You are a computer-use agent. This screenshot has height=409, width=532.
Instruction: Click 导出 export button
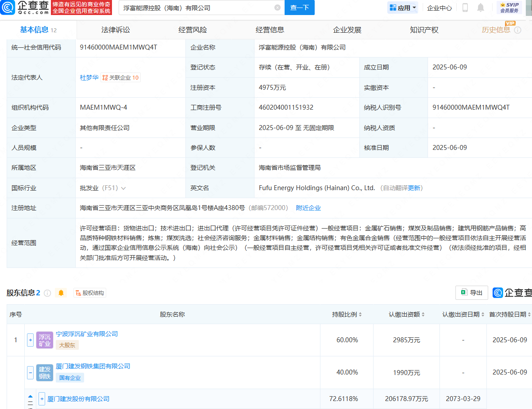[472, 293]
